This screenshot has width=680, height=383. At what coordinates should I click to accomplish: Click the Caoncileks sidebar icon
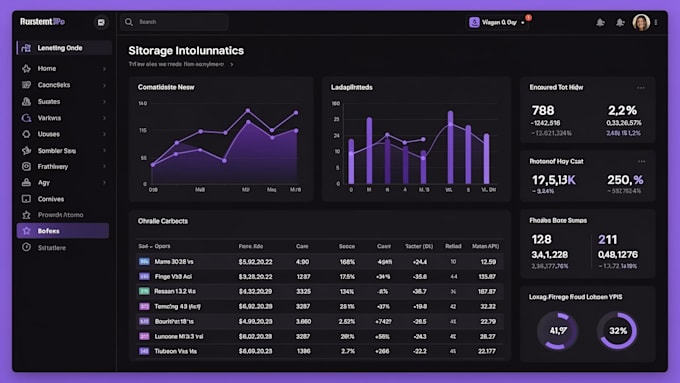(x=26, y=85)
